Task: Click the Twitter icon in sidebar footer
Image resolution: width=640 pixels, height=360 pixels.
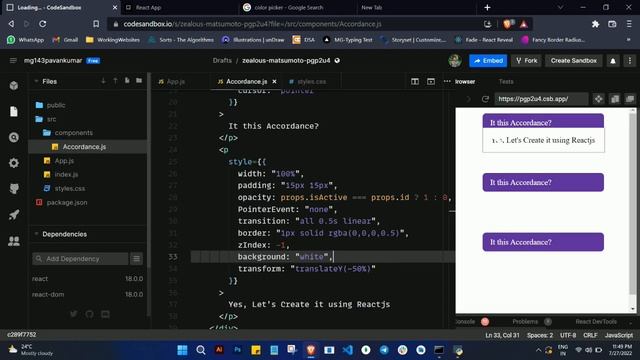Action: click(x=73, y=314)
